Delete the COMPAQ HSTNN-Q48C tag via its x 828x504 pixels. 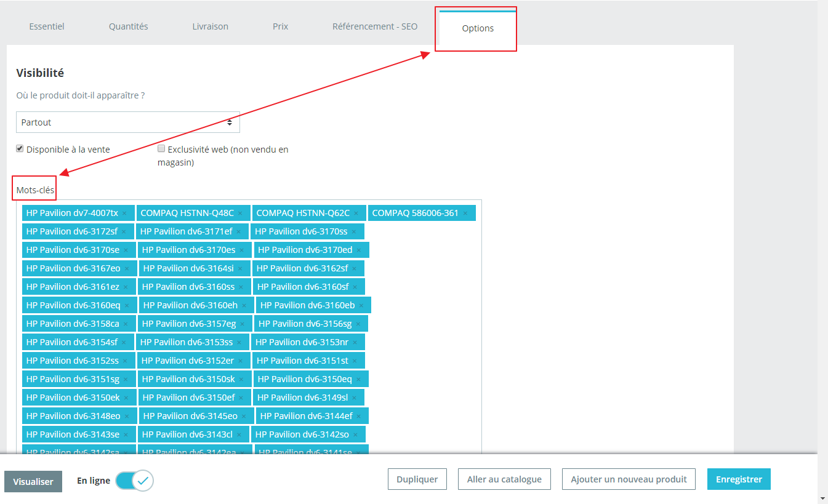coord(240,214)
